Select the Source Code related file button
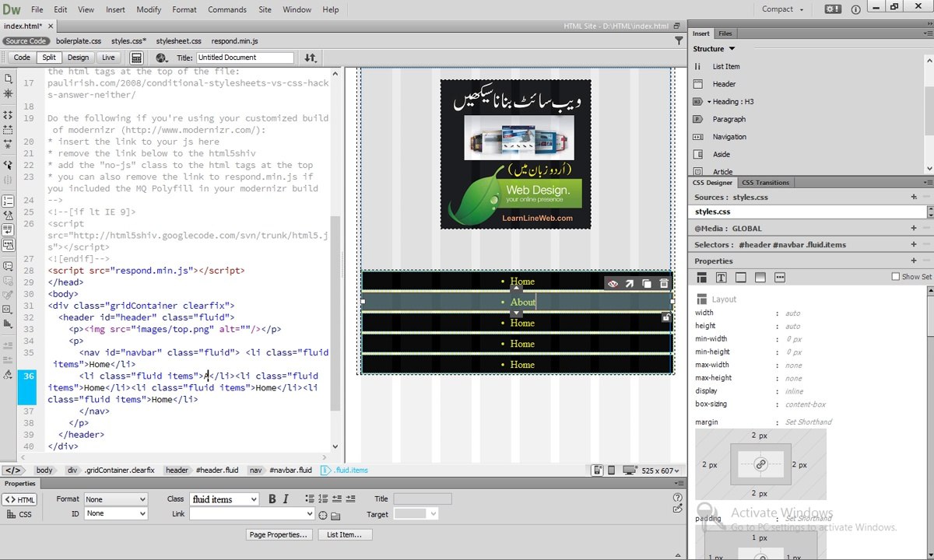 pos(26,41)
